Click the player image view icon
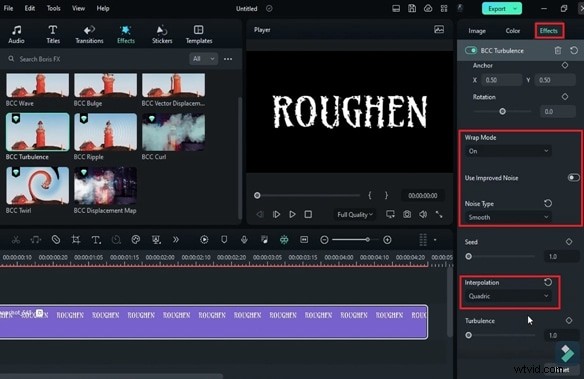584x379 pixels. coord(439,29)
